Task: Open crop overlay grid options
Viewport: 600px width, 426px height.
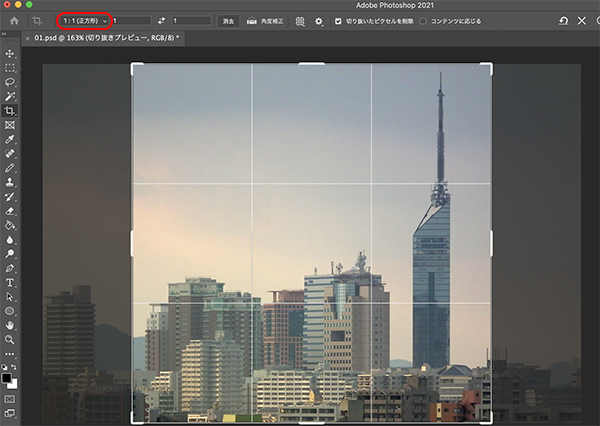Action: pyautogui.click(x=300, y=20)
